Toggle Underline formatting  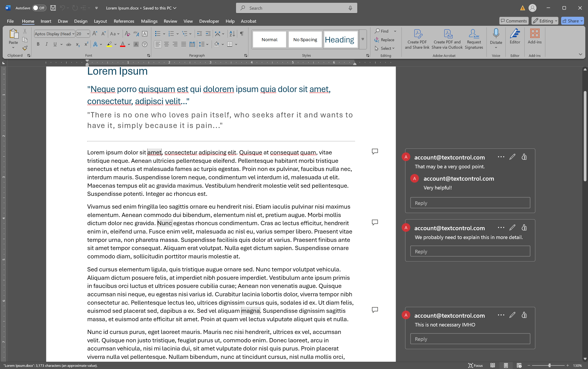[55, 44]
